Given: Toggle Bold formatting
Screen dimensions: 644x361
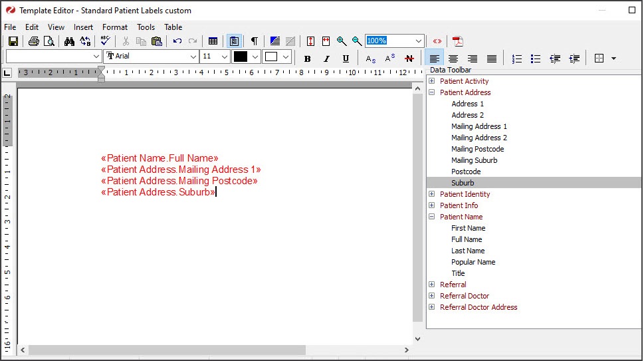Looking at the screenshot, I should click(307, 59).
